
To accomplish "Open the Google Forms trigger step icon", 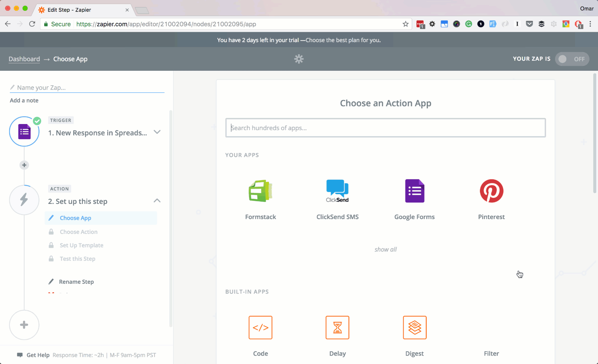I will (x=24, y=131).
